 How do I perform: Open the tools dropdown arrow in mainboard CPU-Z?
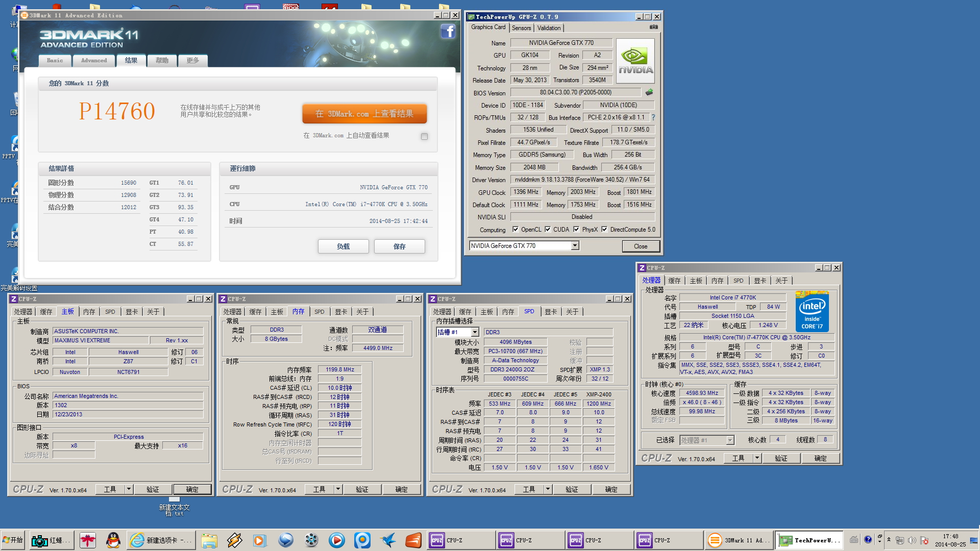[129, 489]
